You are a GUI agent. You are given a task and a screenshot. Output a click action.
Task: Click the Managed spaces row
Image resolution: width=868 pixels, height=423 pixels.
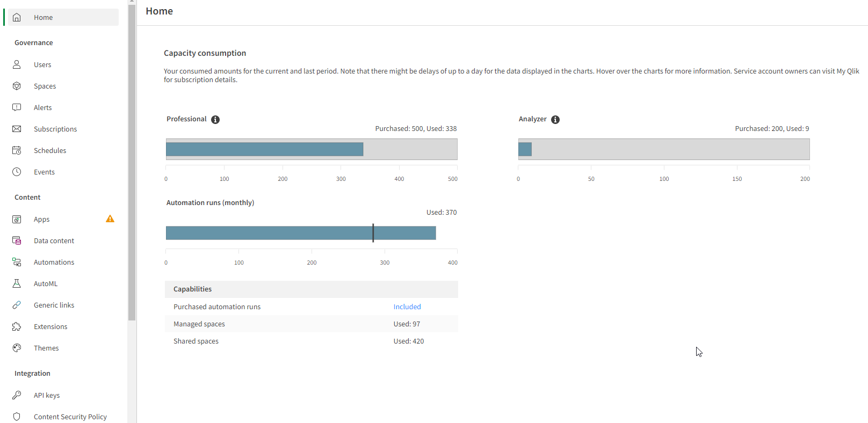(x=312, y=324)
